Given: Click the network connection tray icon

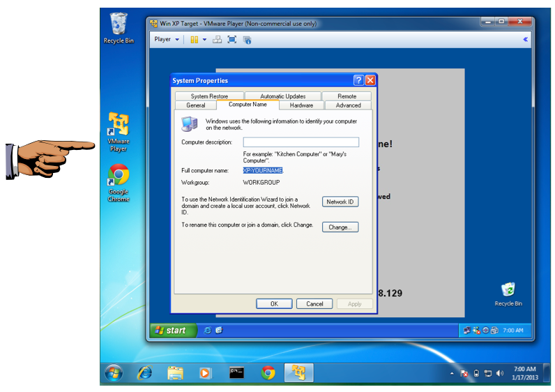Looking at the screenshot, I should click(x=488, y=373).
